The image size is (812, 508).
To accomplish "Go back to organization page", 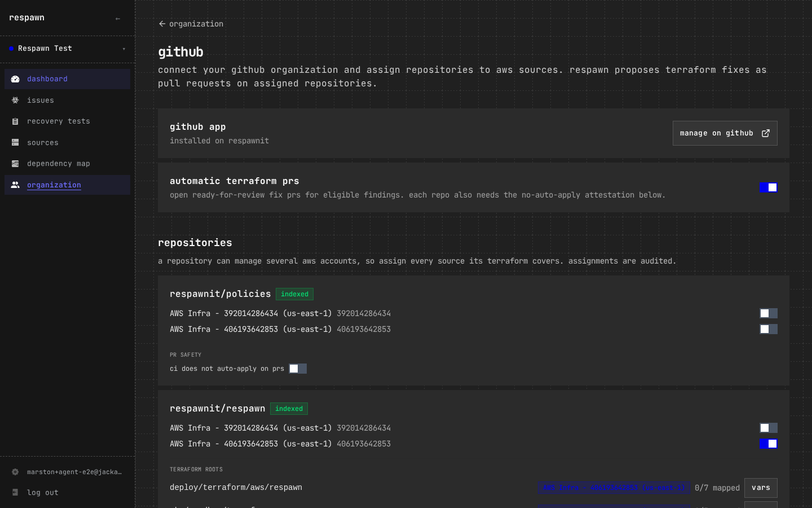I will pos(191,24).
